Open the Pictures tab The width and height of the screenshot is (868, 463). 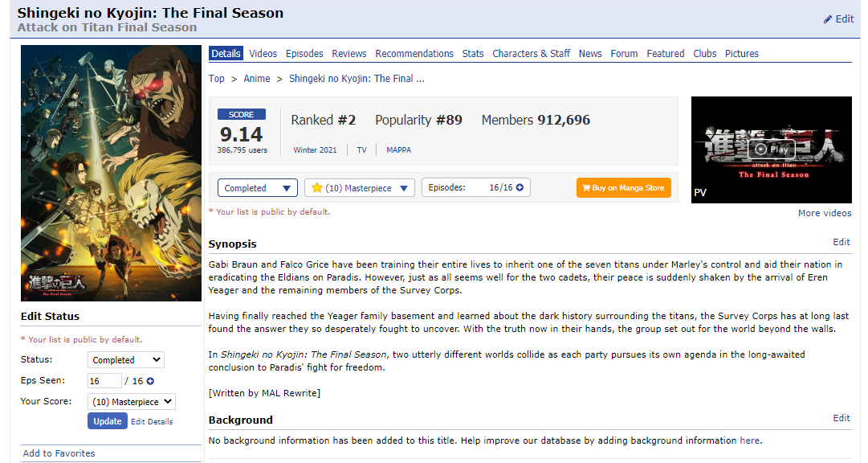coord(742,54)
